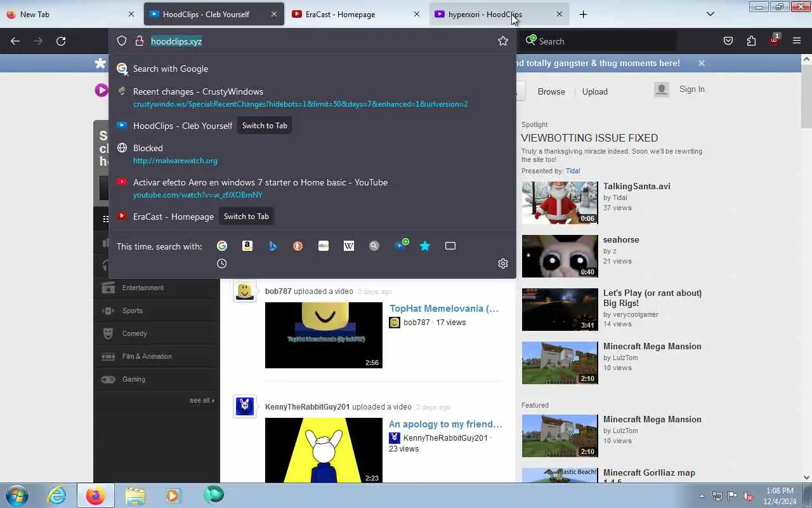Open search settings gear in dropdown

coord(503,264)
